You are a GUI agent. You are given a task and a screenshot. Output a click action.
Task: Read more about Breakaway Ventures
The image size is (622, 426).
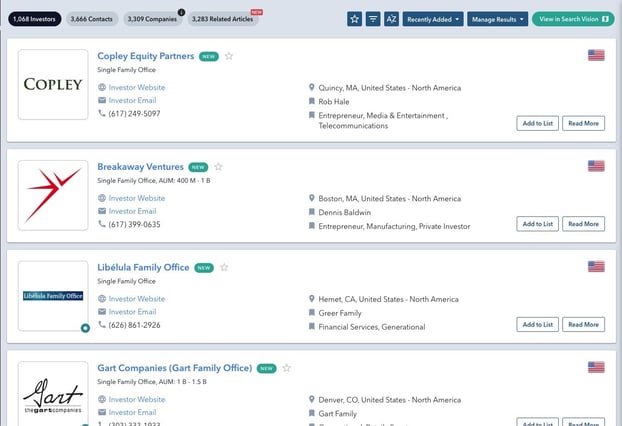pyautogui.click(x=584, y=224)
